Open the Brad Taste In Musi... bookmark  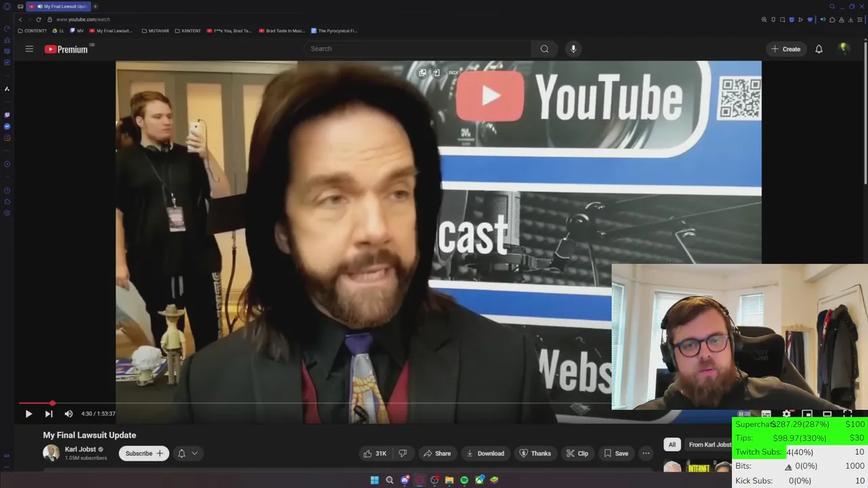[281, 30]
